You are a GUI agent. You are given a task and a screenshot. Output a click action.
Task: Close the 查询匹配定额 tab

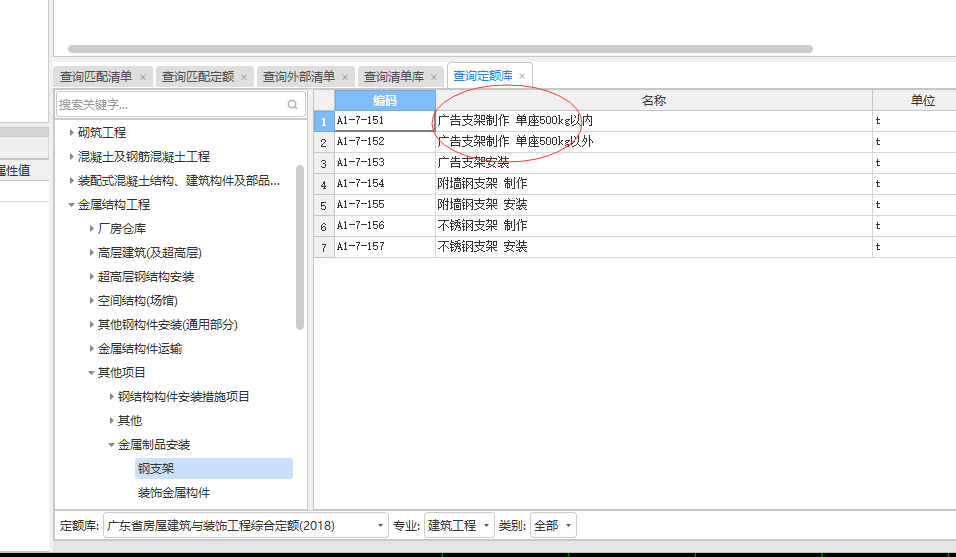click(244, 77)
